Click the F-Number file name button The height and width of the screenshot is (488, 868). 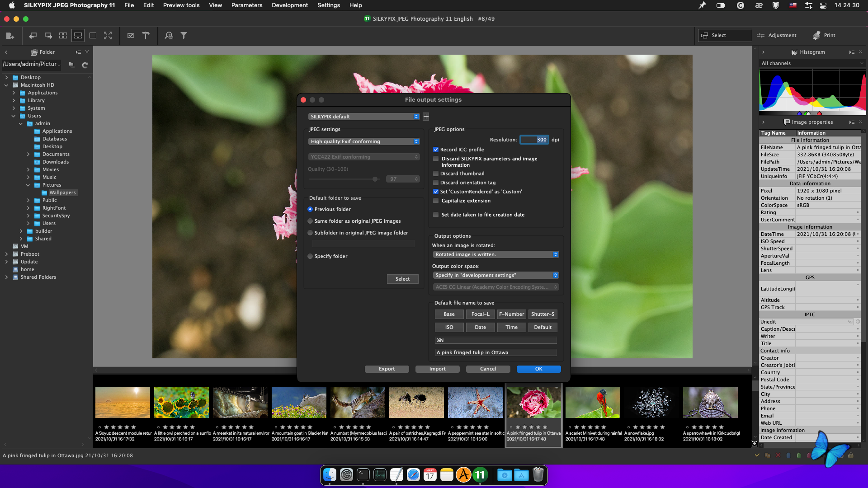click(511, 314)
